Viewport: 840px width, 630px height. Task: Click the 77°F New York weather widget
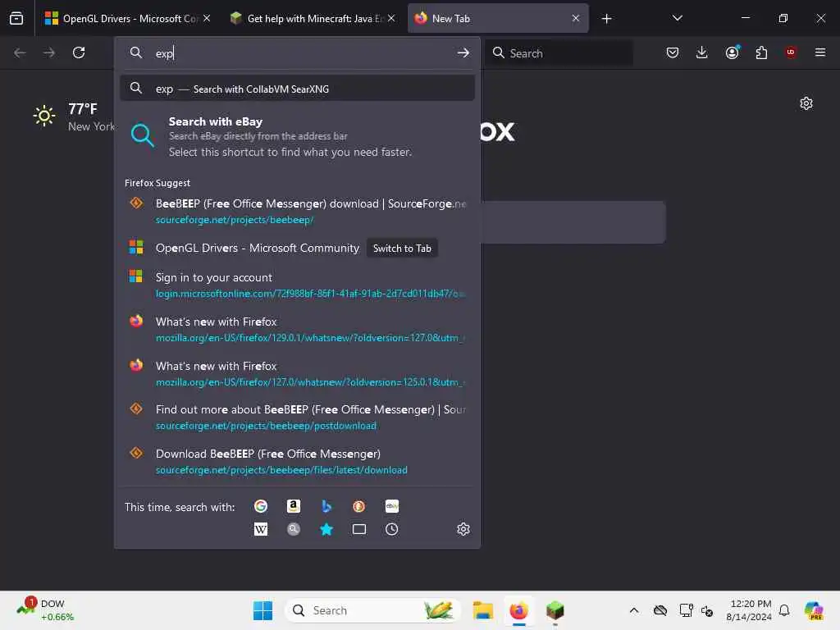[x=73, y=116]
